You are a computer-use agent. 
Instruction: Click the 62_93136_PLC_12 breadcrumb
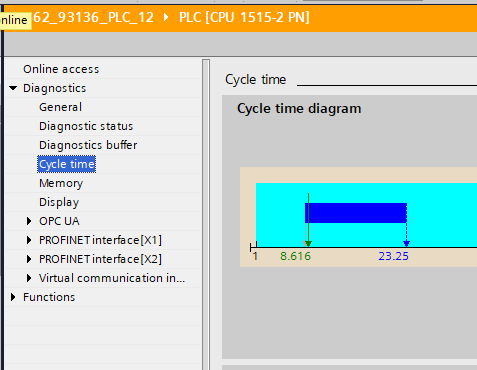point(93,17)
